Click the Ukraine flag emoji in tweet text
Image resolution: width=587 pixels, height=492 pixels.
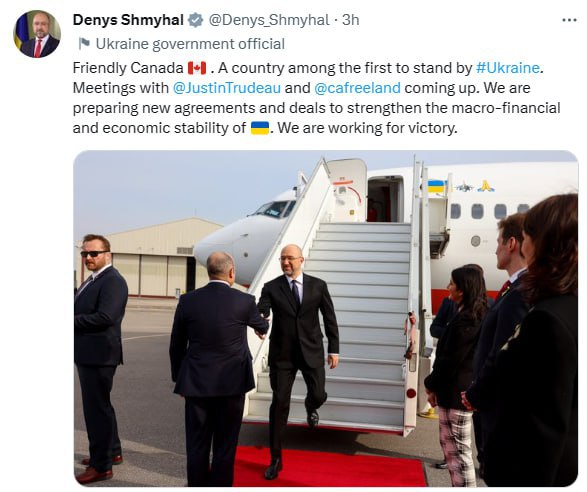260,128
